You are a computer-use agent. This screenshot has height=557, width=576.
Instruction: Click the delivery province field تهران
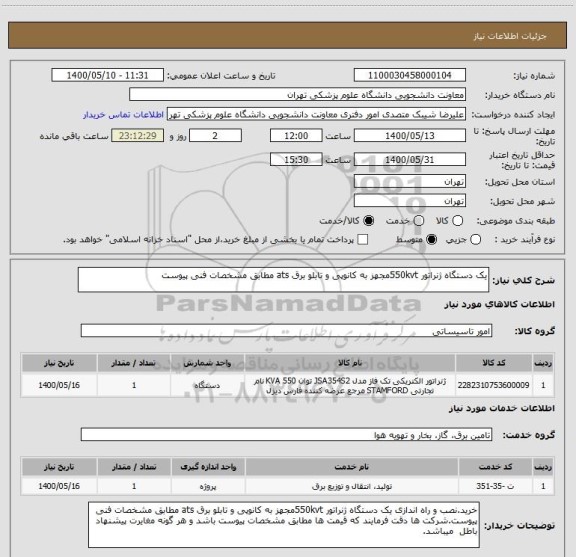(x=410, y=181)
